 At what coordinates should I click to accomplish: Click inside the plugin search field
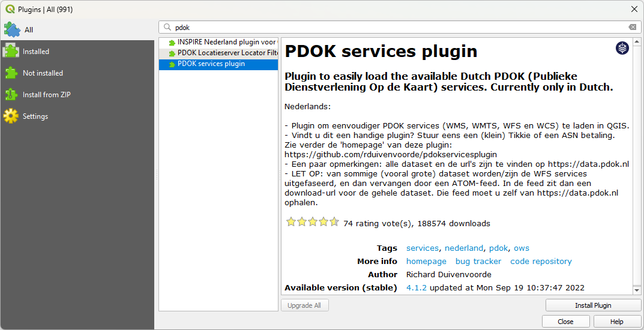coord(396,27)
